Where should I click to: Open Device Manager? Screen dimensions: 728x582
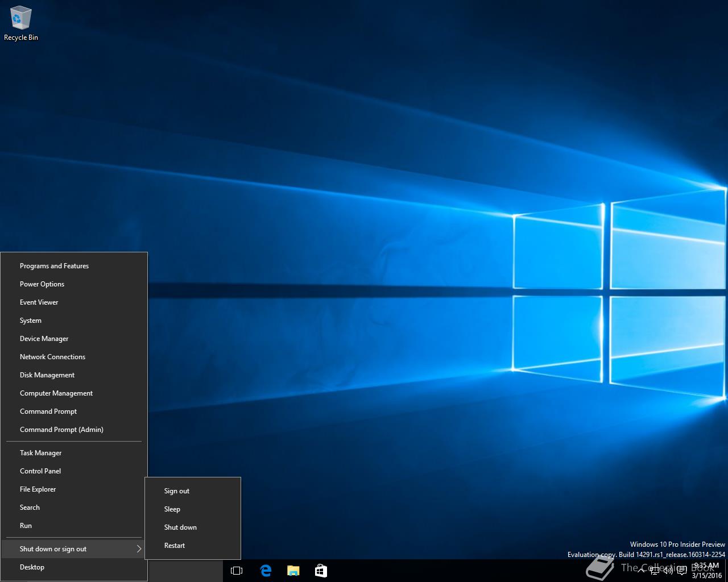(74, 339)
